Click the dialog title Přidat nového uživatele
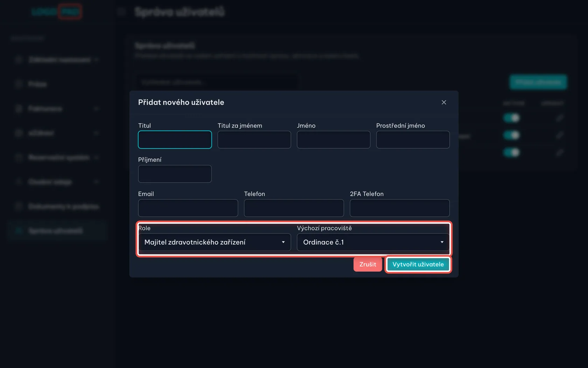This screenshot has width=588, height=368. (181, 102)
